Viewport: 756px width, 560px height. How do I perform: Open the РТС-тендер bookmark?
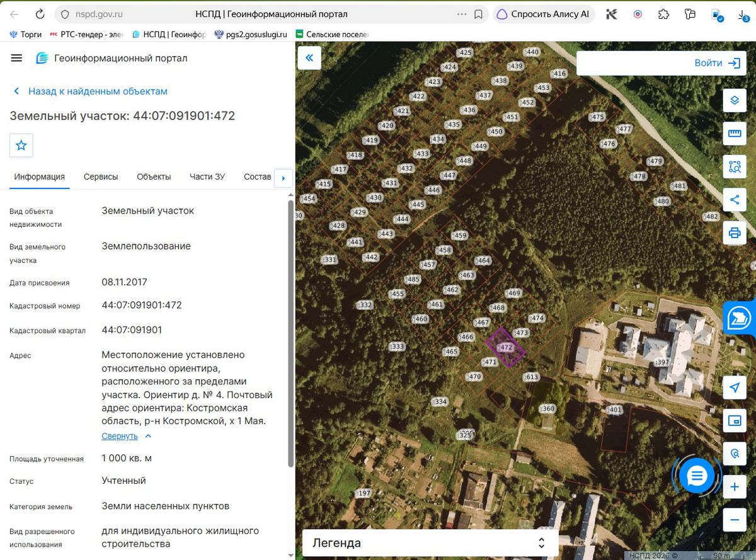[86, 35]
